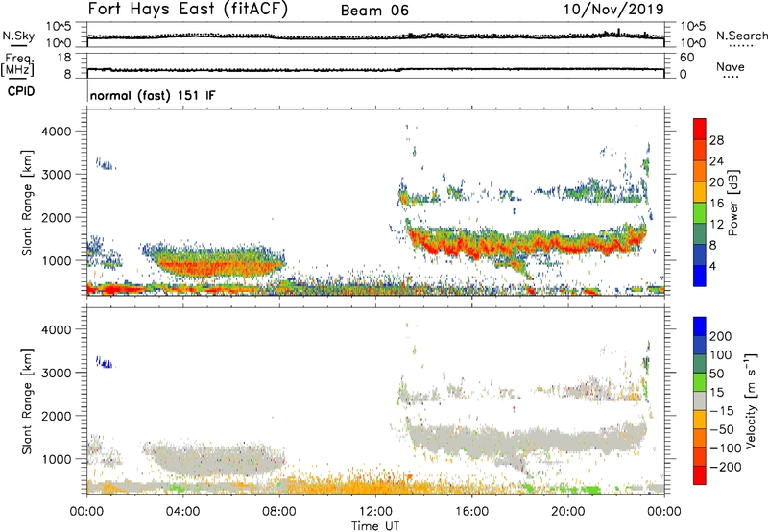Click the '1000' tick in velocity panel
This screenshot has height=532, width=768.
click(x=57, y=459)
